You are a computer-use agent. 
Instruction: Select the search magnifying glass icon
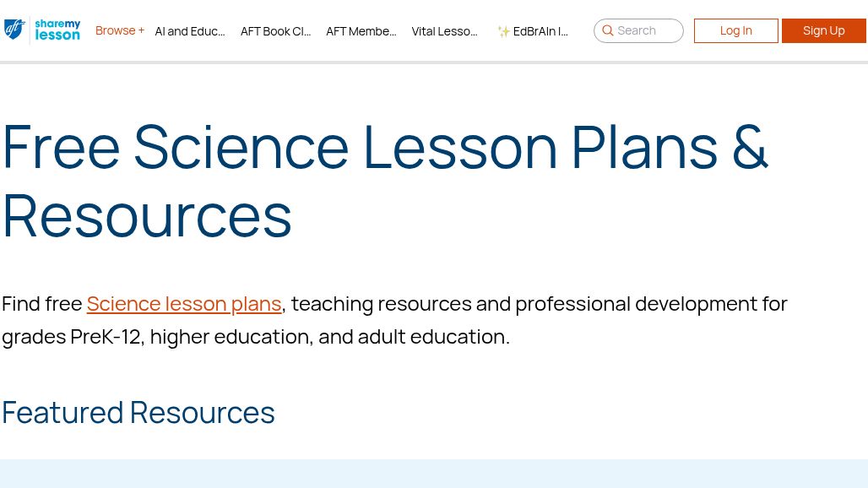coord(608,30)
